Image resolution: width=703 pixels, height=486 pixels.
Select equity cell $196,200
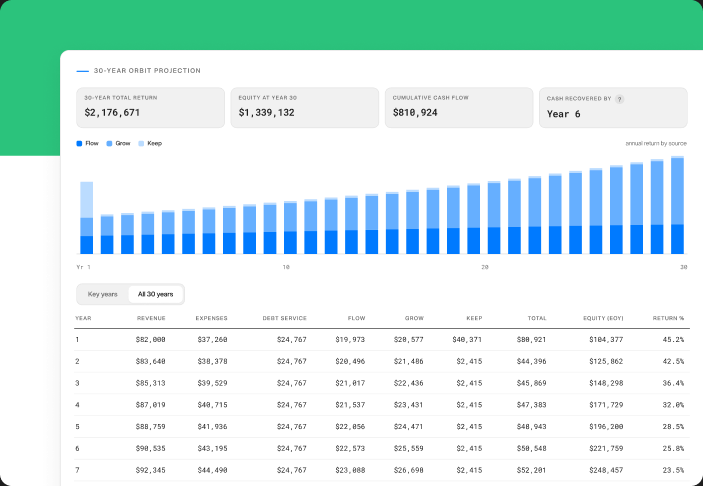click(606, 427)
